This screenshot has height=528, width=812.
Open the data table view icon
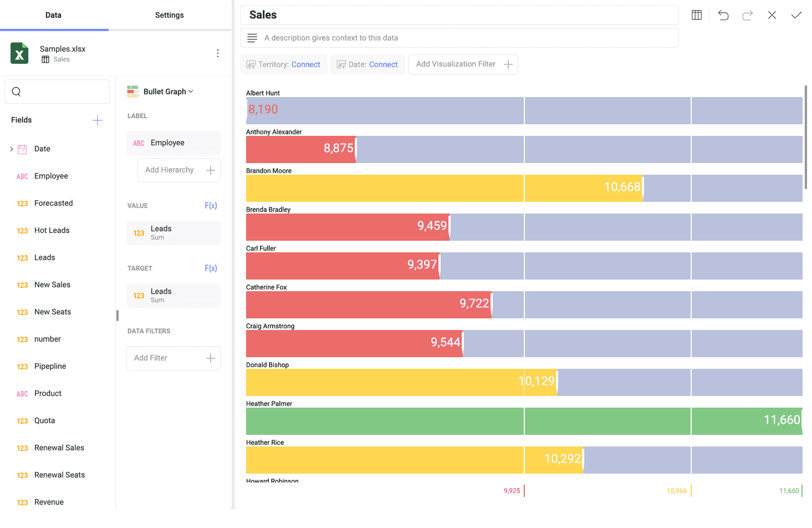[697, 15]
